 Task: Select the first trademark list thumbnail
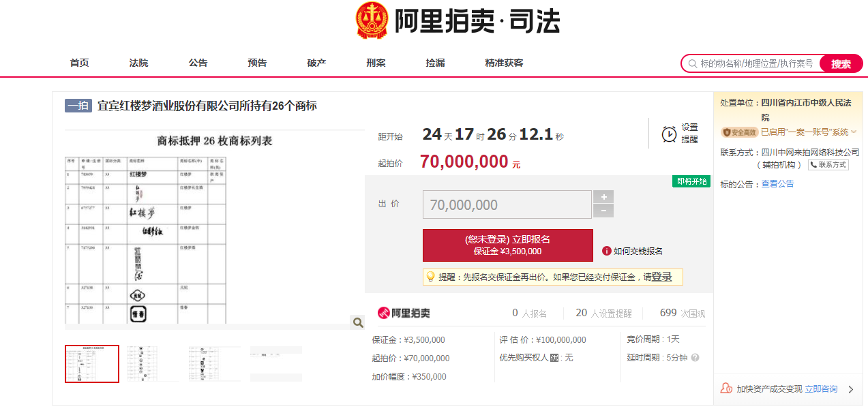coord(92,364)
